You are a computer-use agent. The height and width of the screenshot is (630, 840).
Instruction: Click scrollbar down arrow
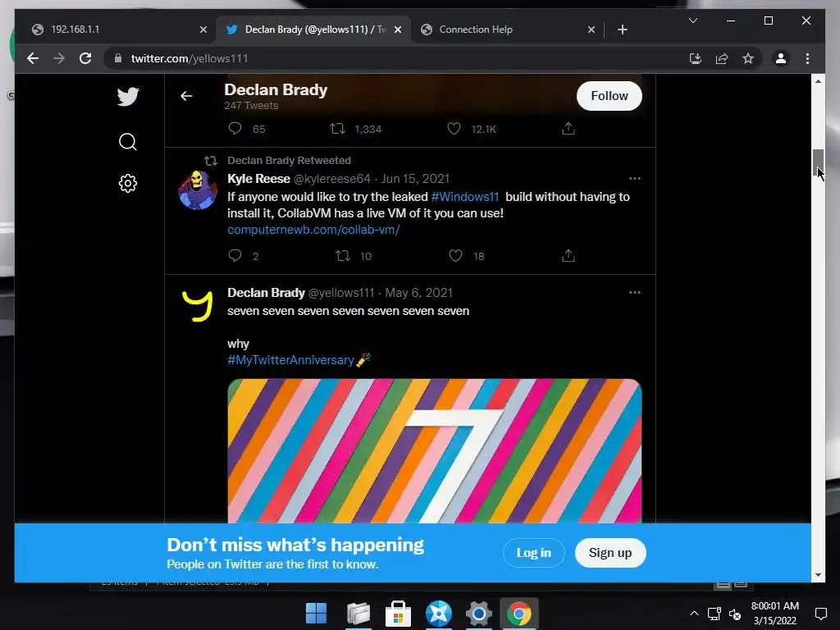click(x=818, y=575)
